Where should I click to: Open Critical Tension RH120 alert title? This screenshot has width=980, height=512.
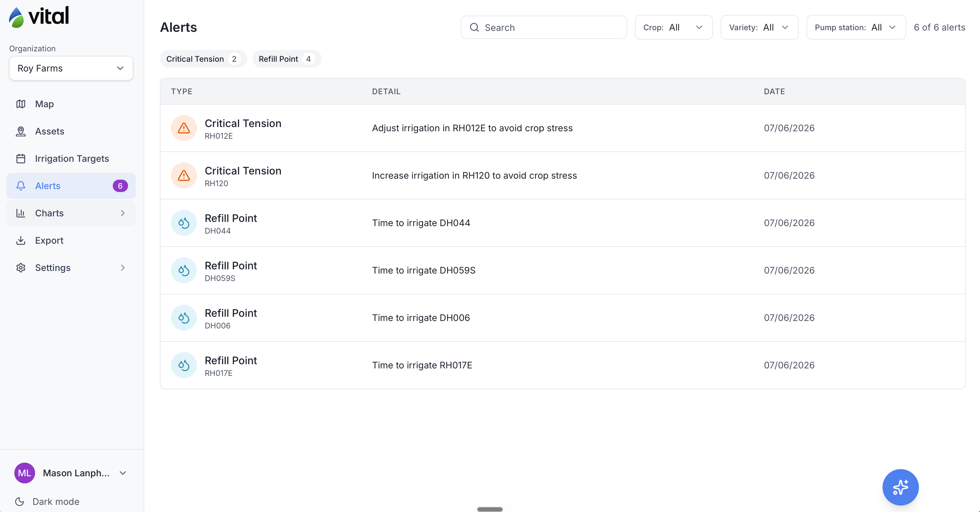click(x=243, y=171)
